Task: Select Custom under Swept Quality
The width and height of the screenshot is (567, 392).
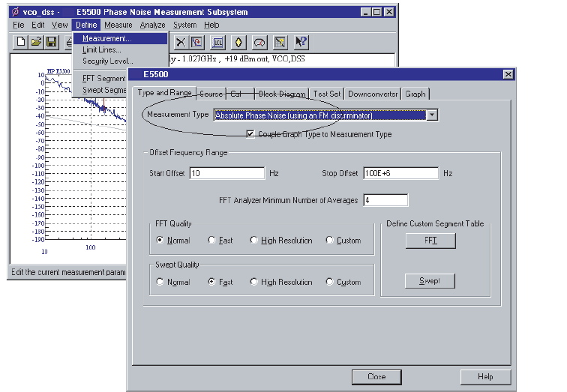Action: [x=329, y=282]
